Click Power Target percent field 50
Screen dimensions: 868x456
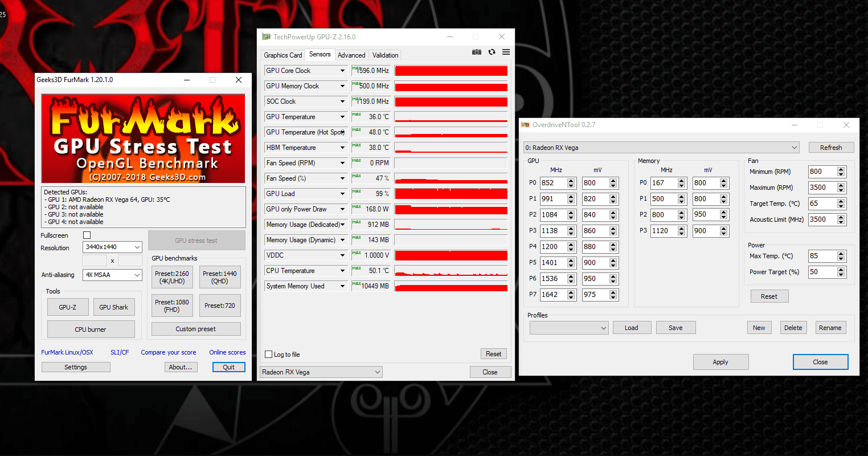pyautogui.click(x=822, y=272)
